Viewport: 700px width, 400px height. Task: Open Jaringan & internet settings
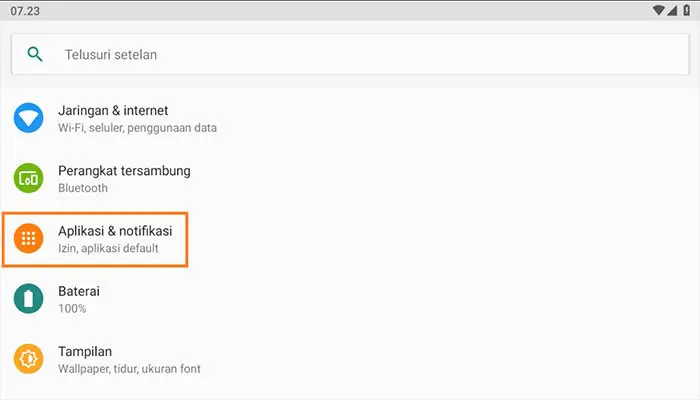[113, 110]
